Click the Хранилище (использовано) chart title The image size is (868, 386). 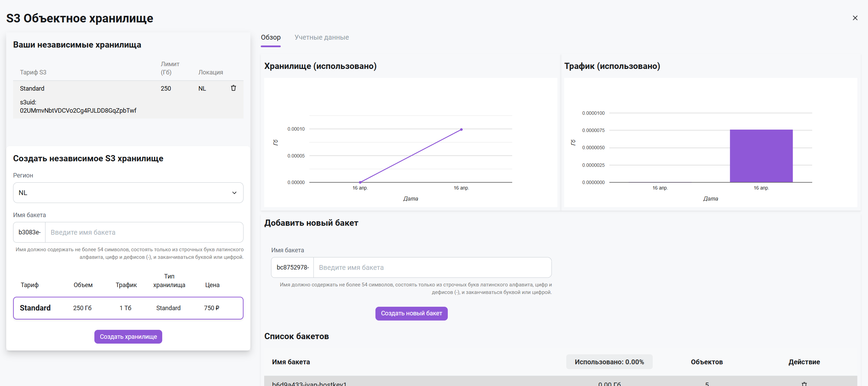[320, 66]
